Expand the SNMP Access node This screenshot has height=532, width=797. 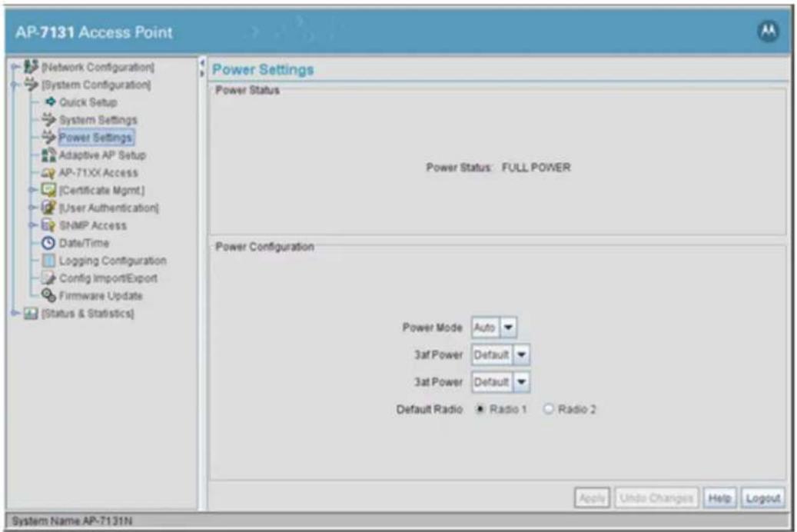(33, 225)
